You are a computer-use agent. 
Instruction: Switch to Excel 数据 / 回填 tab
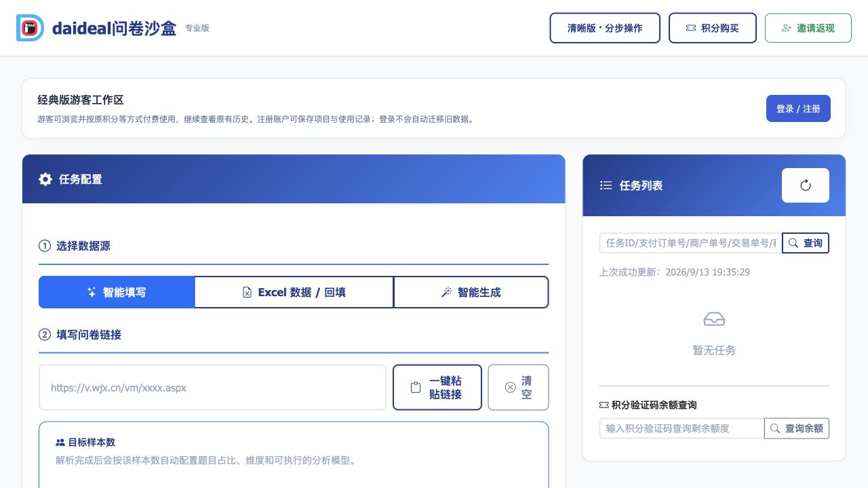pyautogui.click(x=294, y=292)
